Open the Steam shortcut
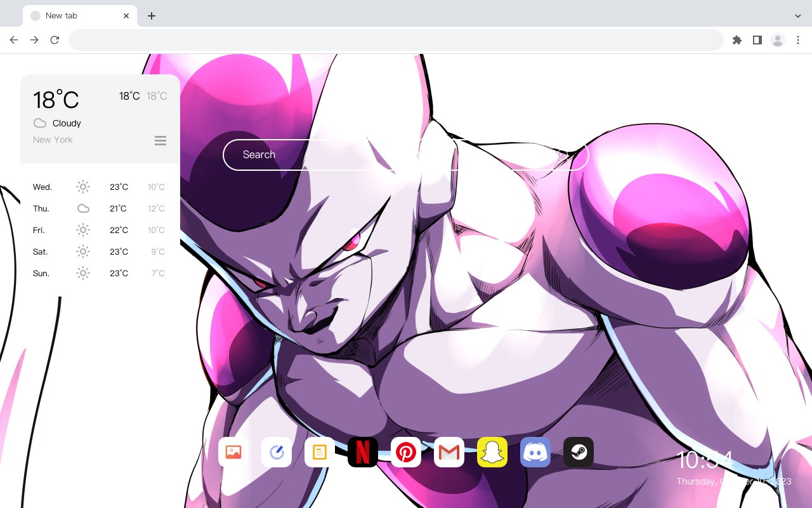This screenshot has width=812, height=508. point(579,452)
